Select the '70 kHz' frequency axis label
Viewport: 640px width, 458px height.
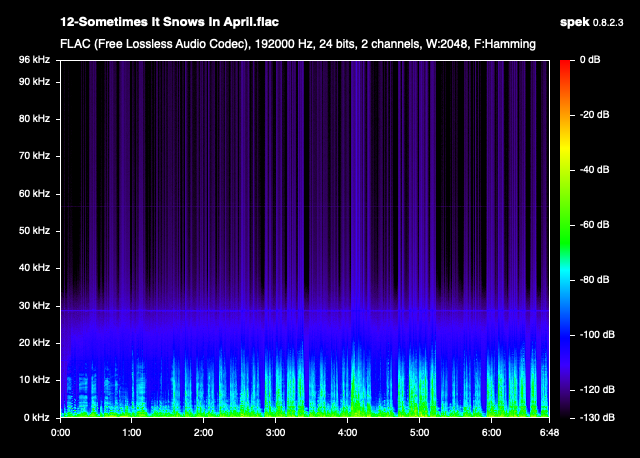click(x=34, y=156)
